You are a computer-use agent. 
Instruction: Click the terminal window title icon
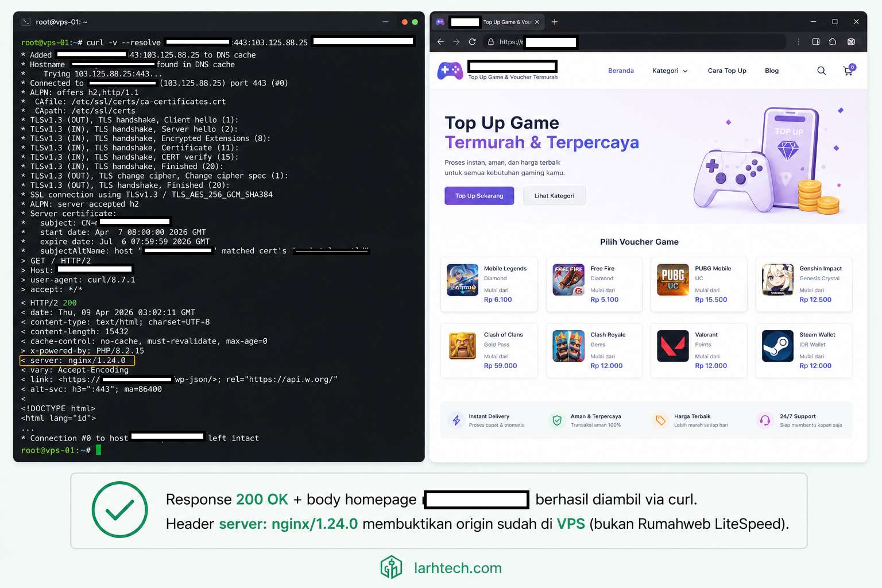26,22
